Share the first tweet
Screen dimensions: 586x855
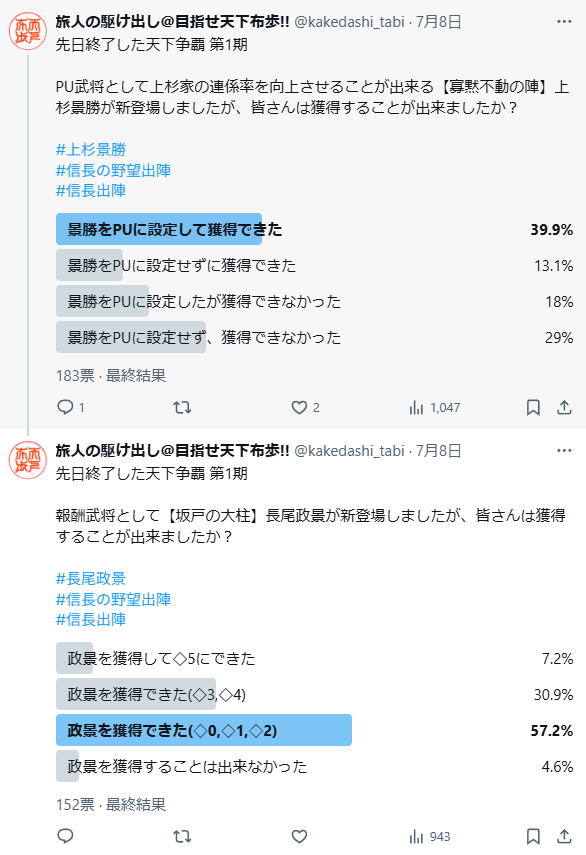pyautogui.click(x=564, y=407)
